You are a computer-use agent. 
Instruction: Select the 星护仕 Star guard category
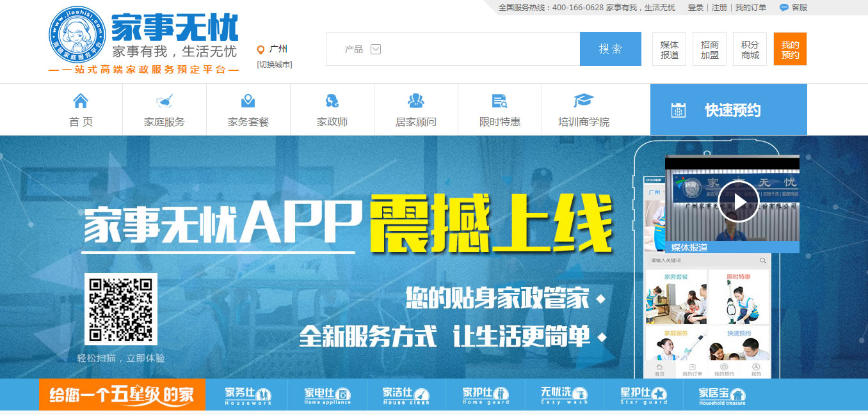tap(644, 395)
